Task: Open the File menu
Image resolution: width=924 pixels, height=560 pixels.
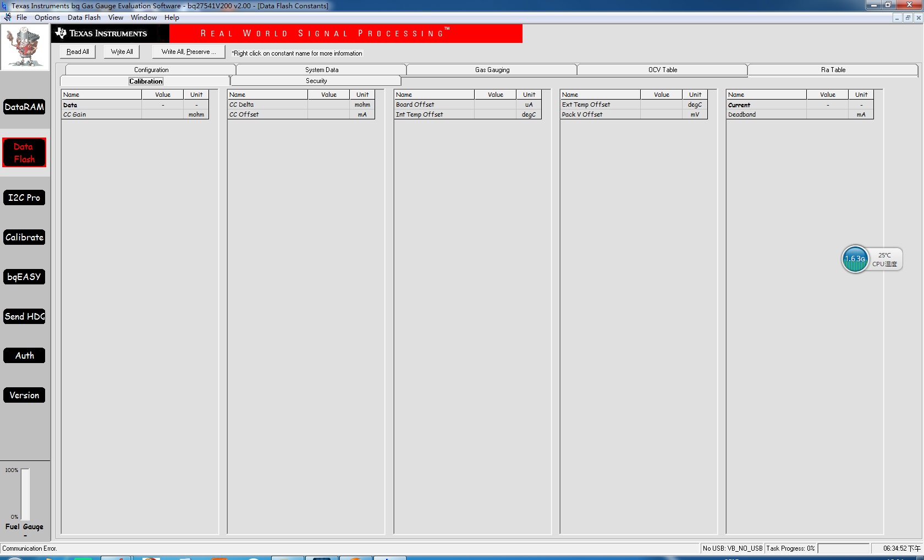Action: click(21, 17)
